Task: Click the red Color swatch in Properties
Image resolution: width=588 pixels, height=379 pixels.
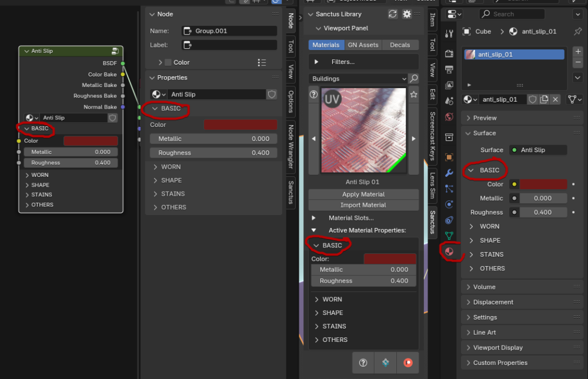Action: pyautogui.click(x=240, y=125)
